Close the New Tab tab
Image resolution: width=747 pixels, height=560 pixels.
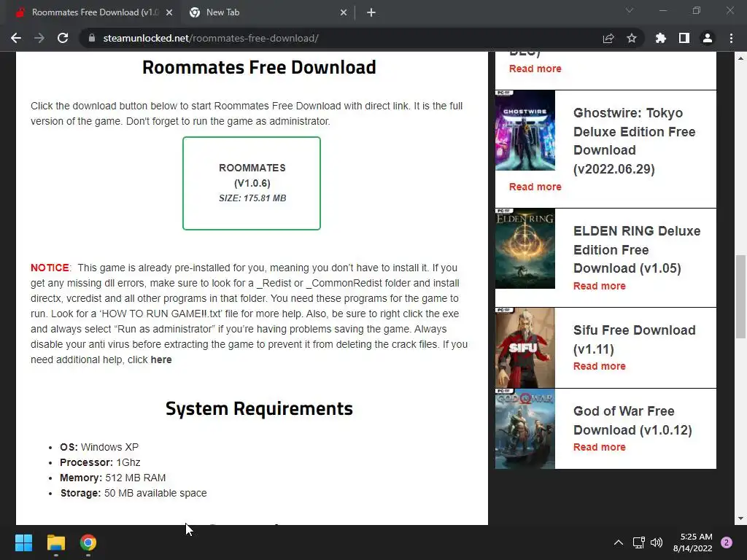[344, 12]
